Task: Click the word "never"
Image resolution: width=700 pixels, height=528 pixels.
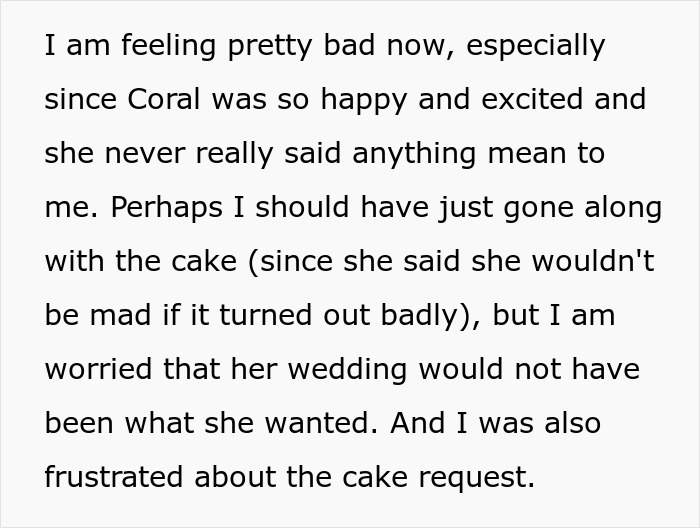Action: click(144, 154)
